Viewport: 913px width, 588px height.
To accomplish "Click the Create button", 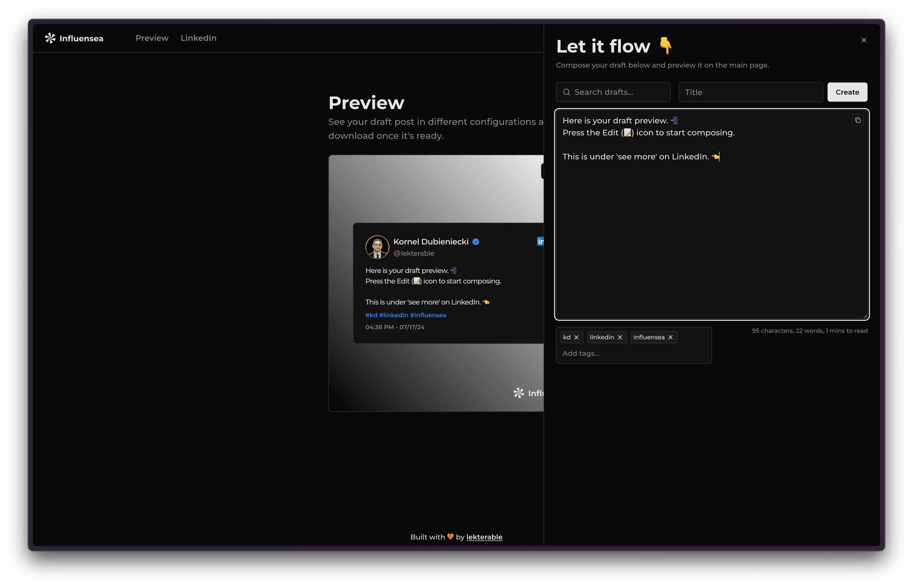I will pos(847,92).
